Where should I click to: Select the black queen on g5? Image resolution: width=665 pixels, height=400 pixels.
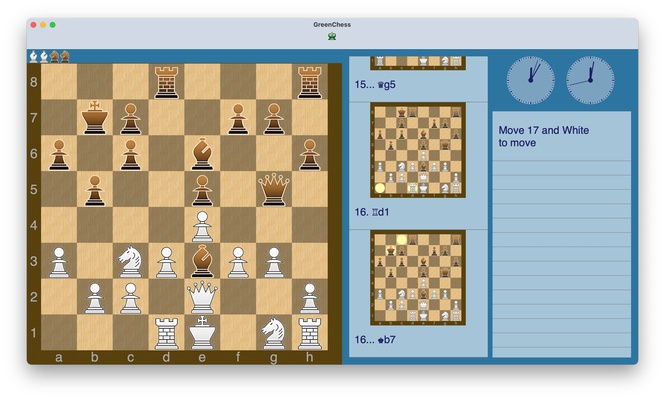[x=274, y=189]
